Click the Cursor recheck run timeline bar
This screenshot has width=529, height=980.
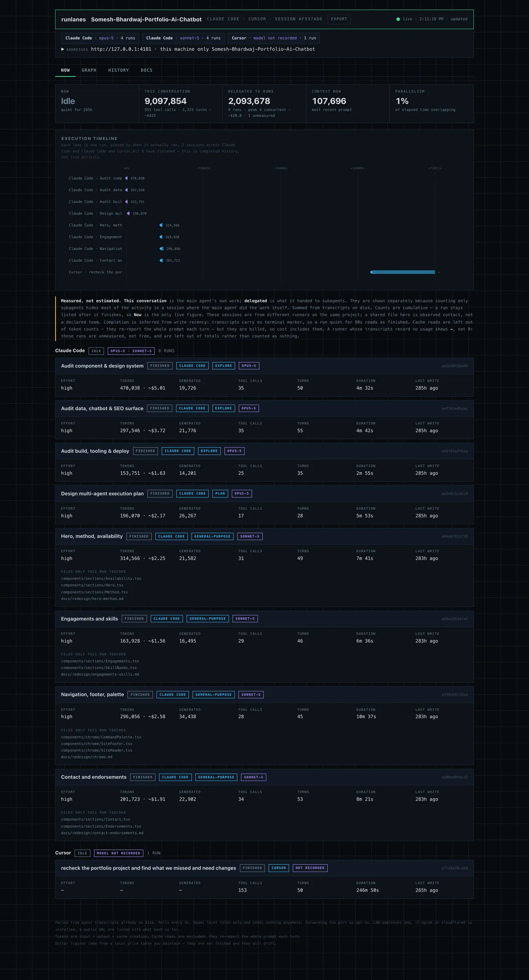[x=403, y=272]
